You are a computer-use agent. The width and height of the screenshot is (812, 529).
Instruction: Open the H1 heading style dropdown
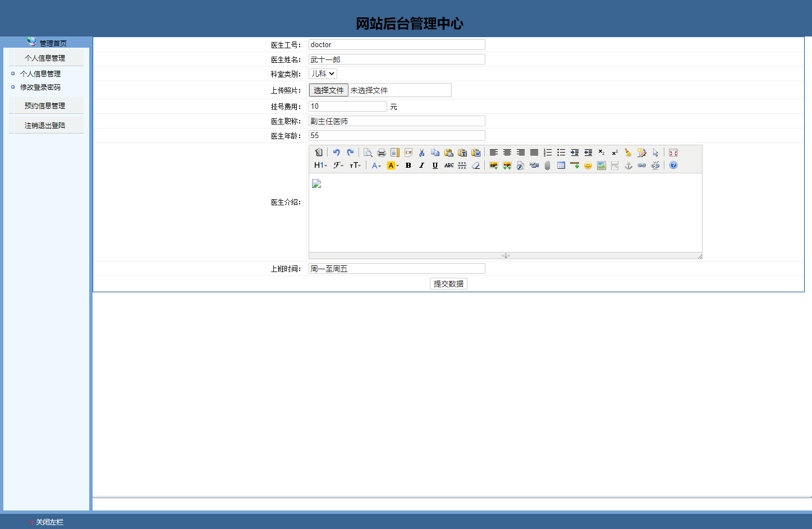[x=320, y=165]
